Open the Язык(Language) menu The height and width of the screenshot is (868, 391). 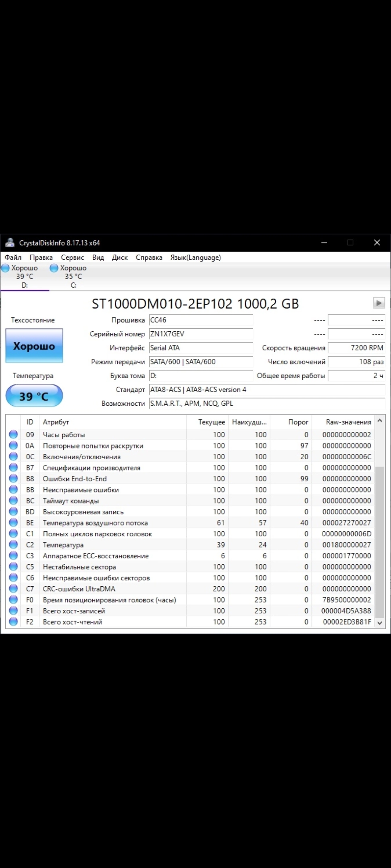[195, 258]
